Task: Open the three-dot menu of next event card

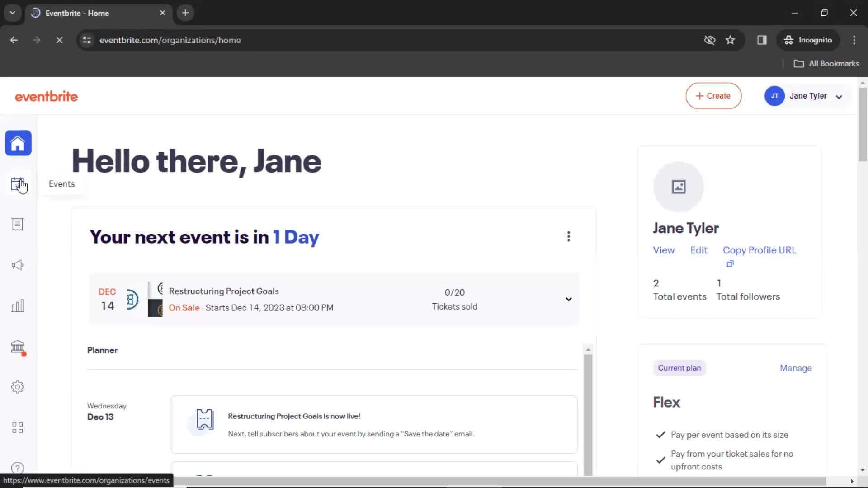Action: [569, 236]
